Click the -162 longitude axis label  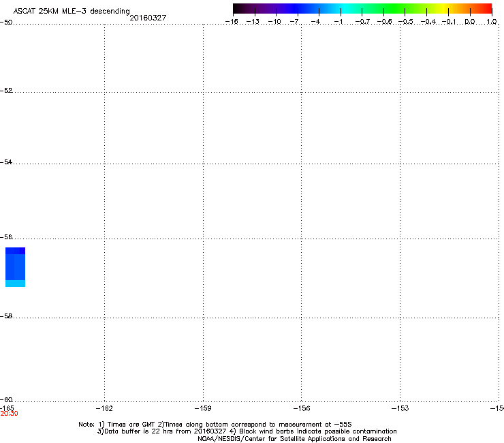(x=104, y=408)
